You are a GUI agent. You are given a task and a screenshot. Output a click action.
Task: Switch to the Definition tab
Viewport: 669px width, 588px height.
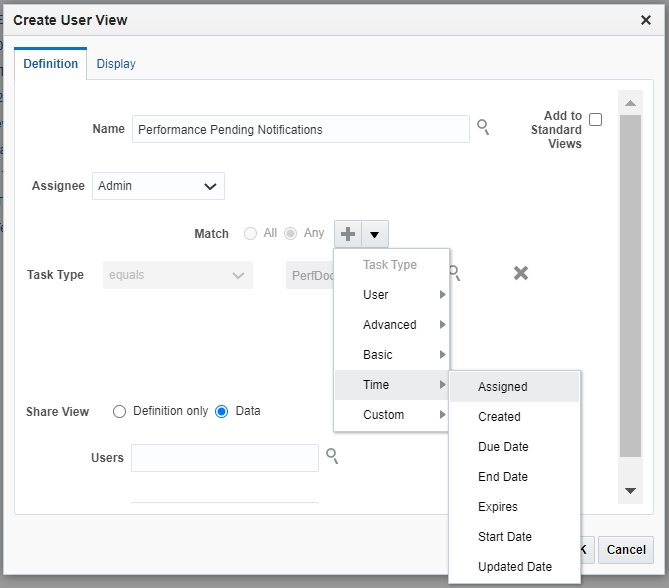[x=50, y=64]
